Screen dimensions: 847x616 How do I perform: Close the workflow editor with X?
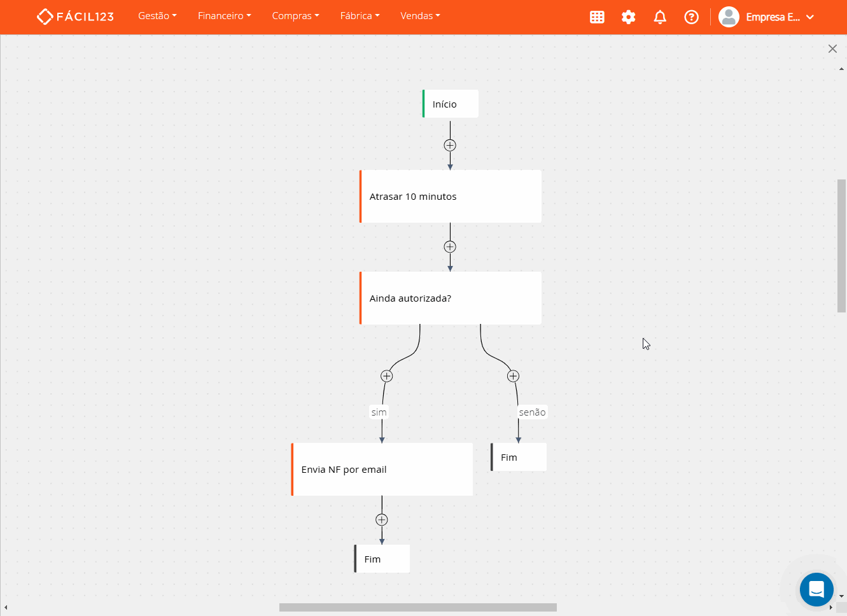832,49
